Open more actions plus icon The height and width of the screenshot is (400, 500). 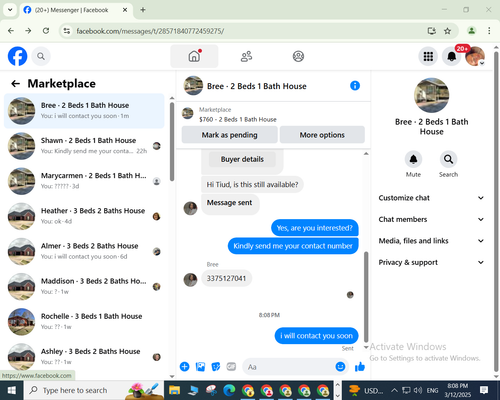[x=184, y=367]
